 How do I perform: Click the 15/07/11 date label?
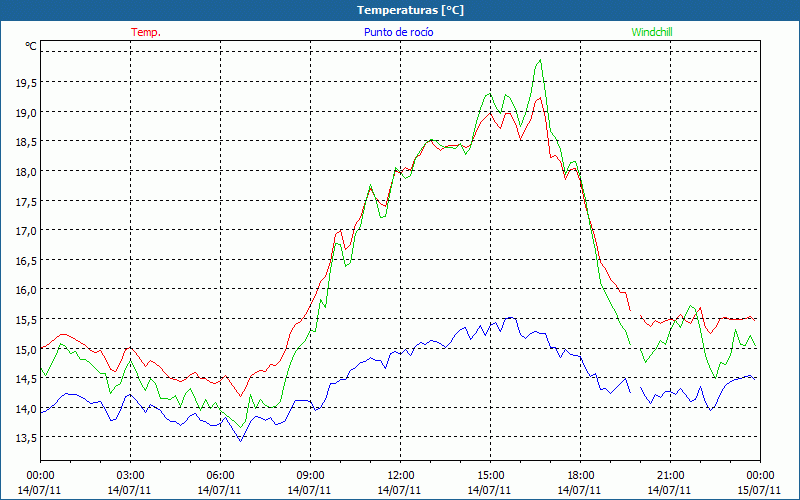pos(759,490)
